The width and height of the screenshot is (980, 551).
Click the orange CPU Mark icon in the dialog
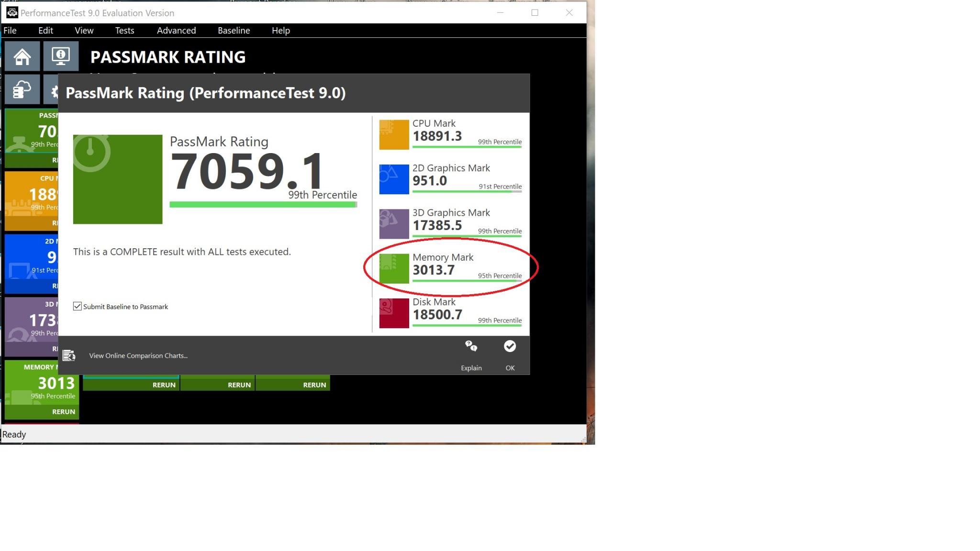(x=394, y=135)
